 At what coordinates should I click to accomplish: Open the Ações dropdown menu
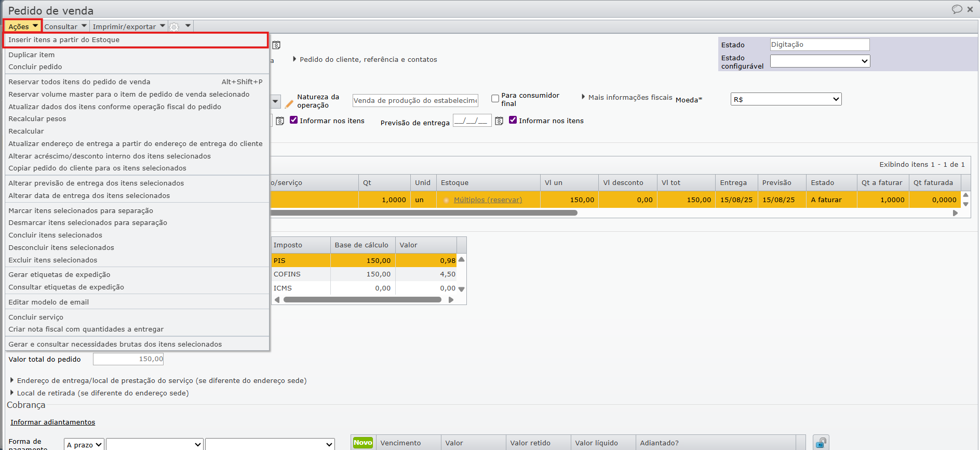23,26
